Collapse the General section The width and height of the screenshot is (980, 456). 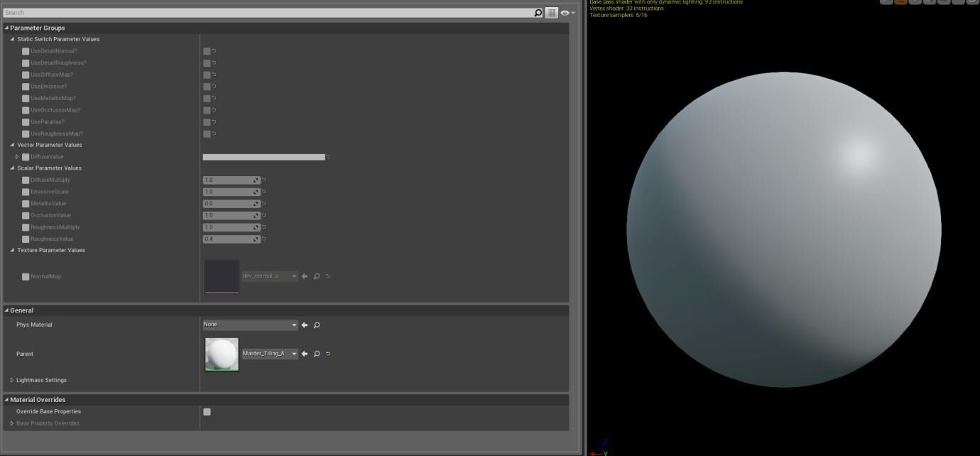6,310
